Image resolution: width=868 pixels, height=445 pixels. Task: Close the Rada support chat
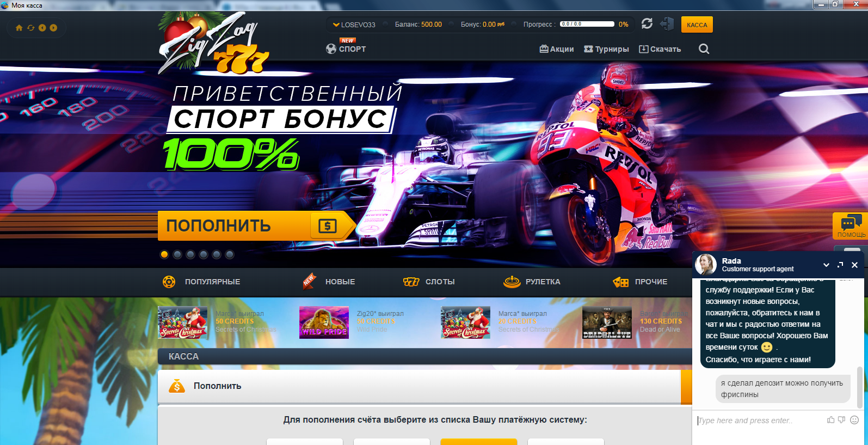pos(854,265)
